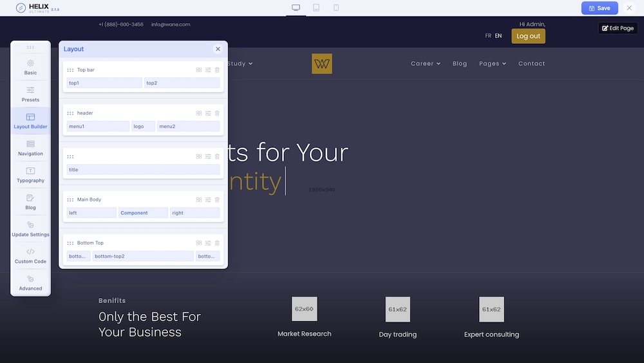Open Custom Code panel
This screenshot has width=644, height=363.
pos(30,256)
